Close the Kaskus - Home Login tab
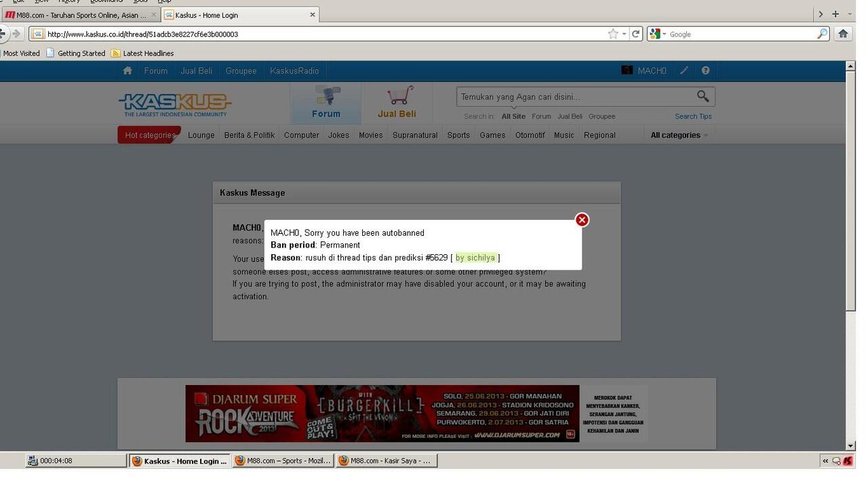 coord(313,14)
